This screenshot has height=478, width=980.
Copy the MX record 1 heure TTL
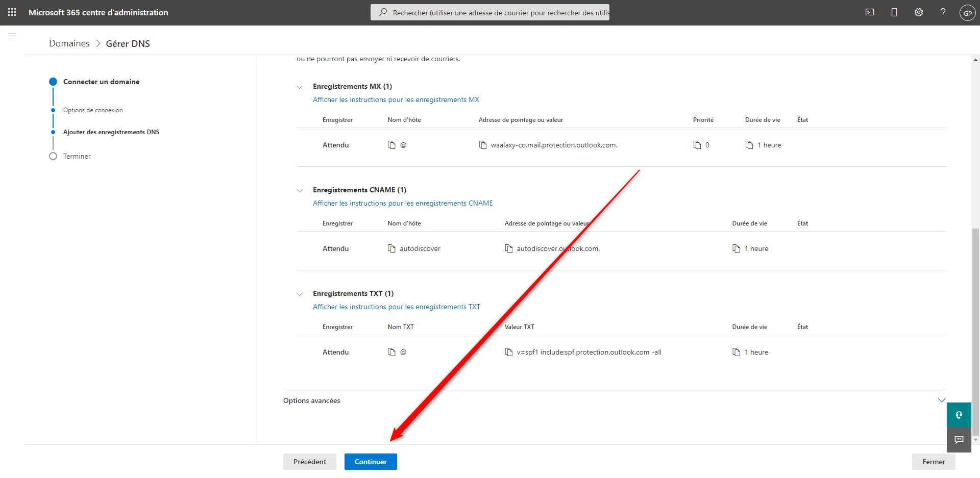tap(749, 145)
